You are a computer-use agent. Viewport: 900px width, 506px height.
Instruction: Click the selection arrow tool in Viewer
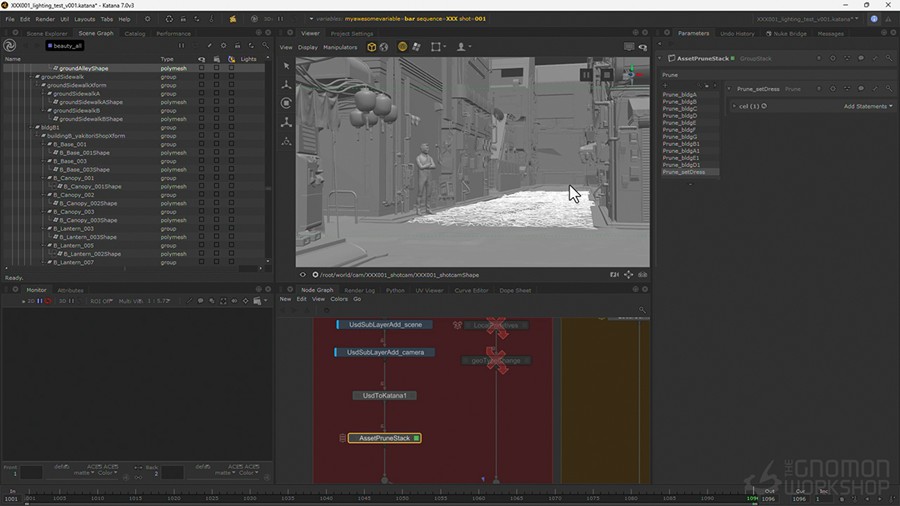[x=286, y=66]
